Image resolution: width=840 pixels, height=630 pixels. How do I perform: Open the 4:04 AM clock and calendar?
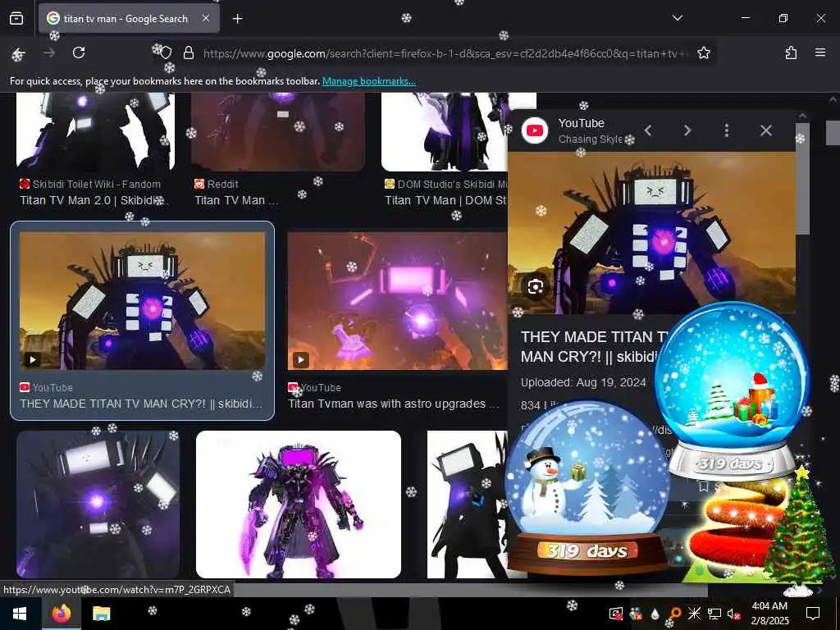[x=769, y=614]
